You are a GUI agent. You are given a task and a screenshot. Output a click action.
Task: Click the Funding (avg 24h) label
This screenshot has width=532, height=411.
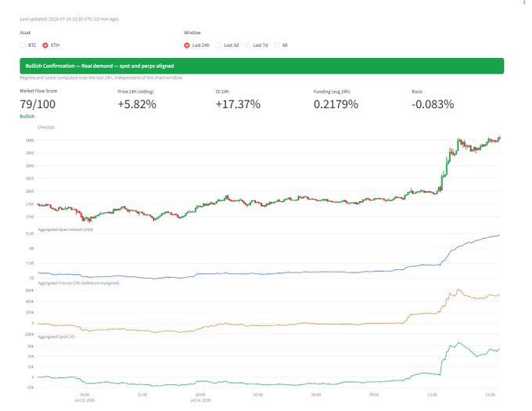(332, 92)
